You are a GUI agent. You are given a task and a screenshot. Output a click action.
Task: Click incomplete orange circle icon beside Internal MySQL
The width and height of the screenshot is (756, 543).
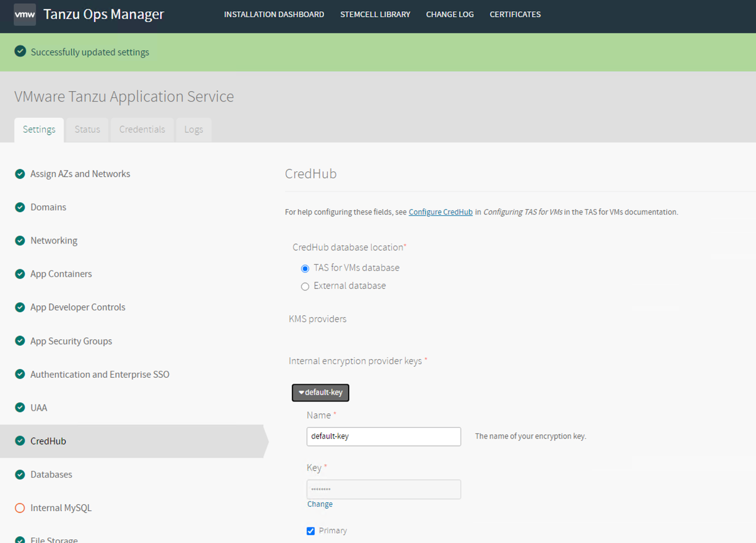(20, 508)
